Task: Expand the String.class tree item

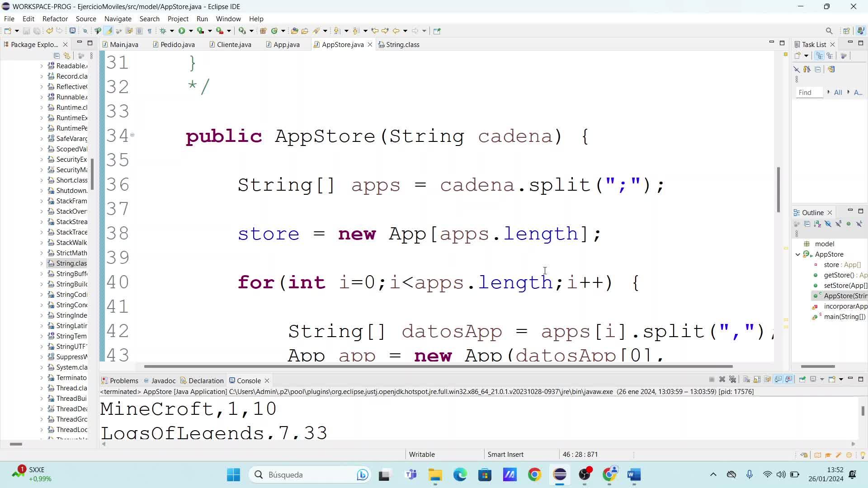Action: pos(42,263)
